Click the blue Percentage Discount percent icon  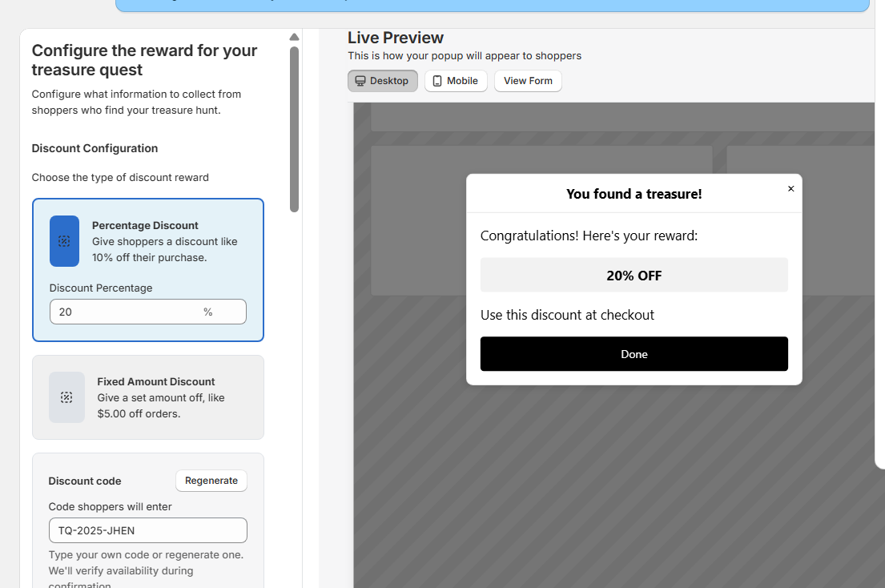tap(64, 241)
